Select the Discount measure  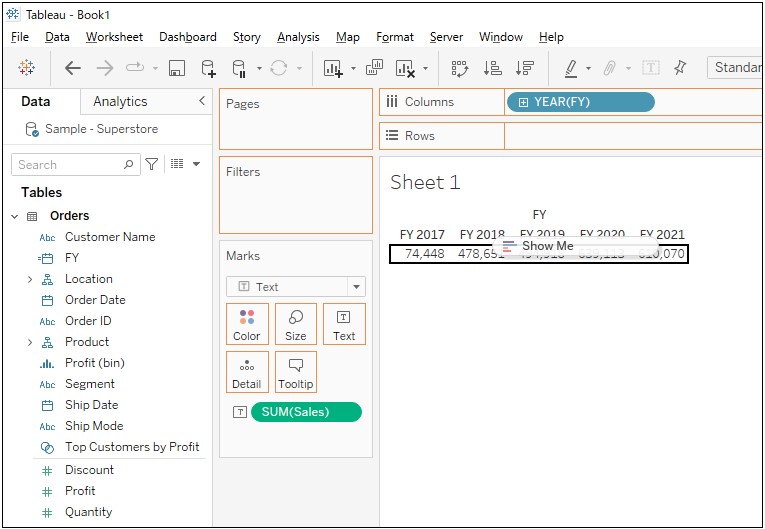pos(89,470)
